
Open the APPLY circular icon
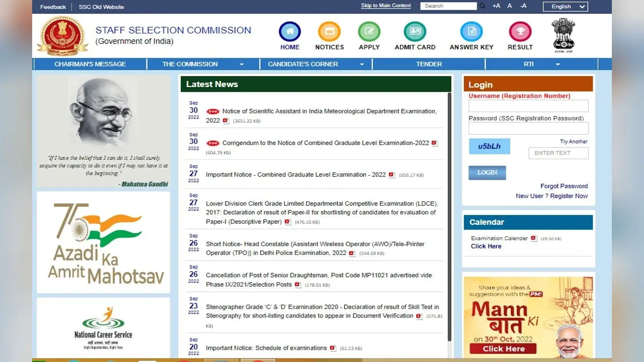click(369, 32)
